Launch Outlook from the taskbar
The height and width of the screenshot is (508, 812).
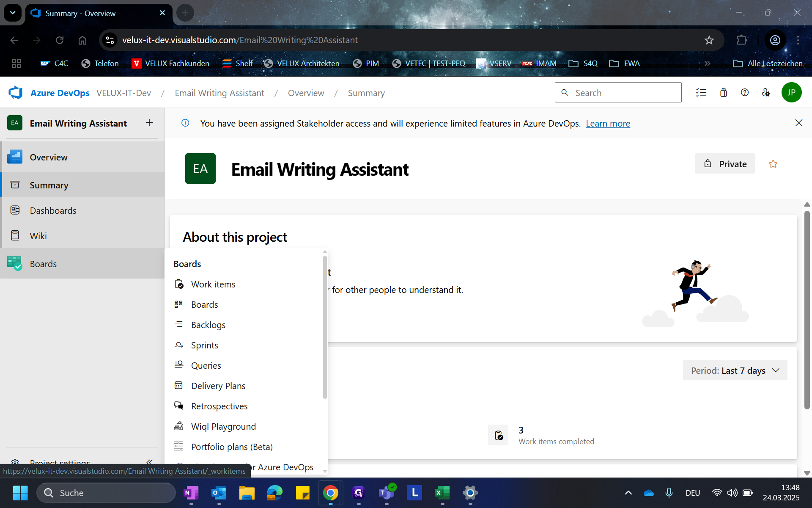point(219,493)
